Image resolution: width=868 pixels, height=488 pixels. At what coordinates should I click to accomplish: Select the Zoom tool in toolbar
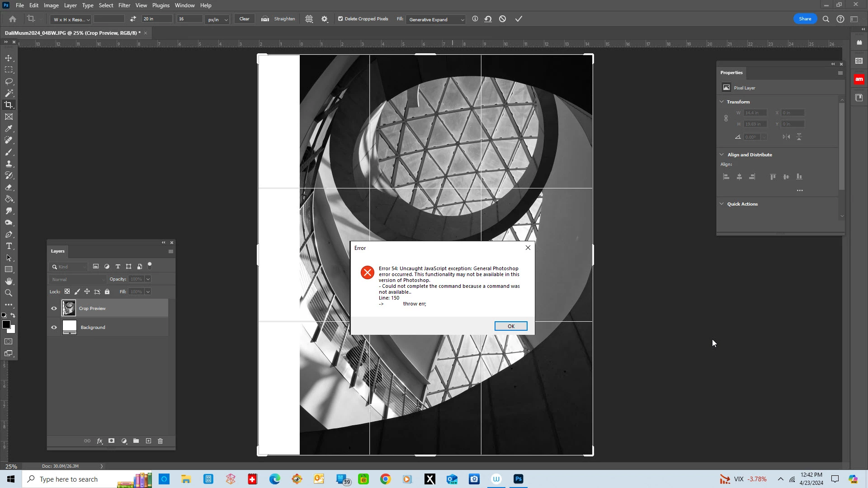(x=9, y=293)
